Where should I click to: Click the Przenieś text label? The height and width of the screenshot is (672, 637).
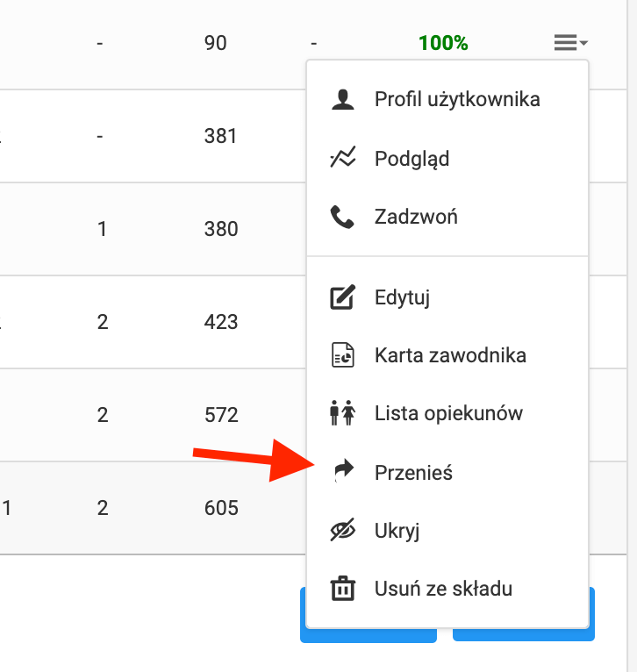click(x=413, y=472)
